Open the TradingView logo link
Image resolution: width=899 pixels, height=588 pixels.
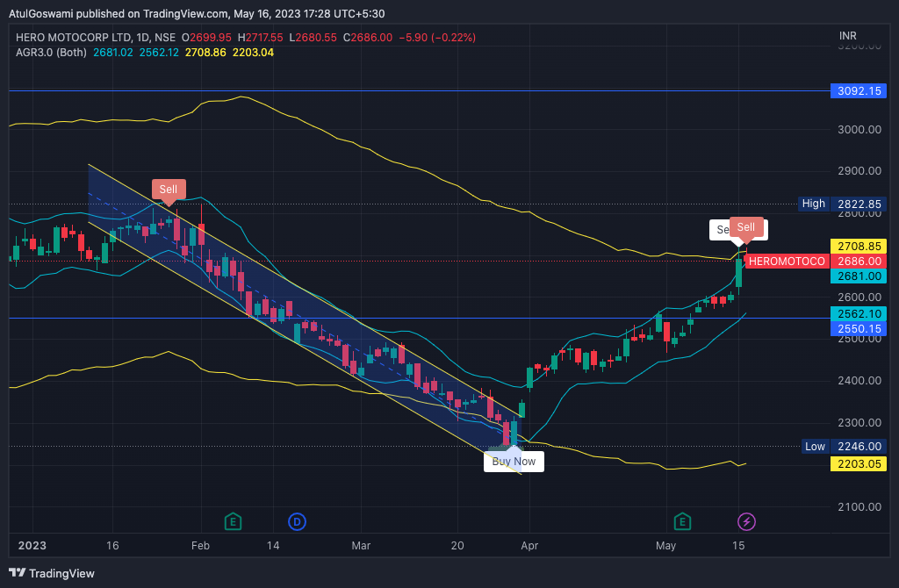[x=52, y=573]
